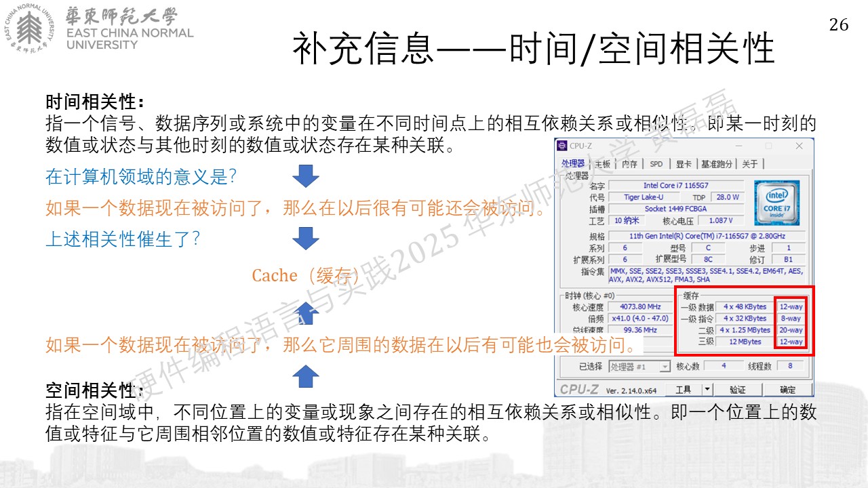Viewport: 868px width, 488px height.
Task: Click the 步进 value 1
Action: tap(788, 247)
